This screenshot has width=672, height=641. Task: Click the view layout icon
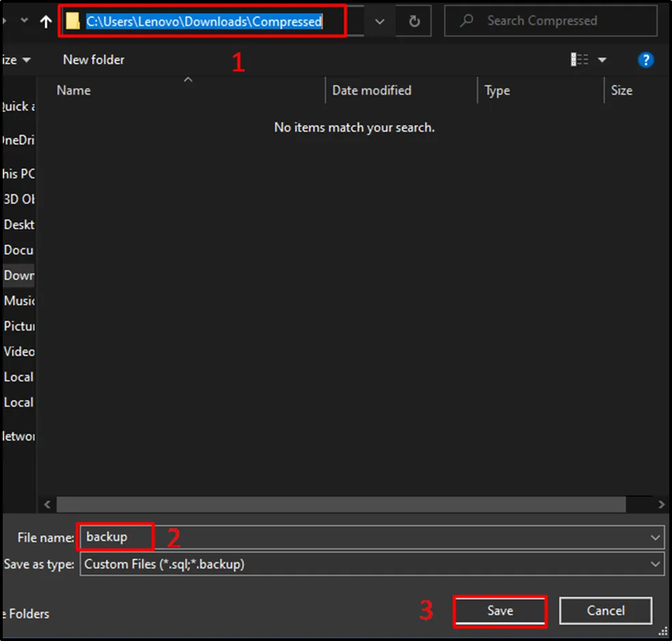coord(579,60)
